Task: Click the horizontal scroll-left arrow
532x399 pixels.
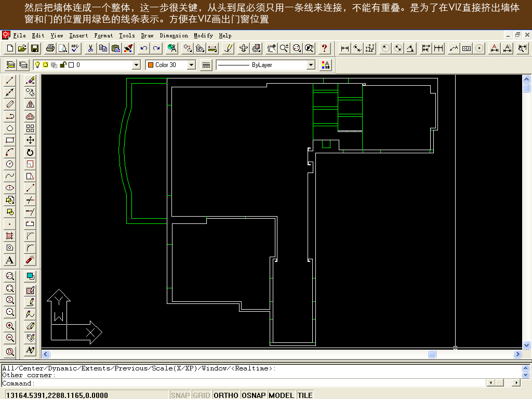Action: (46, 354)
